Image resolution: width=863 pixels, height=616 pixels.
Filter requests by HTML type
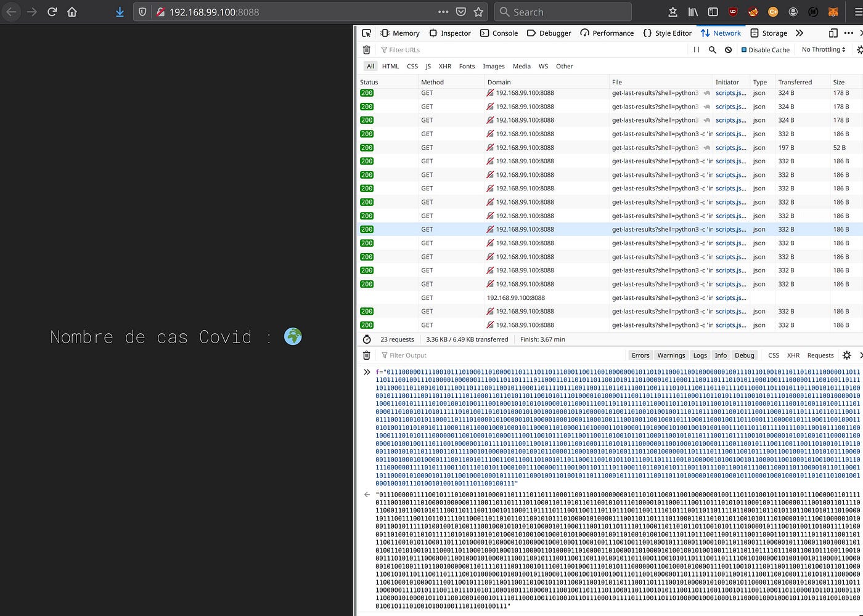point(390,67)
